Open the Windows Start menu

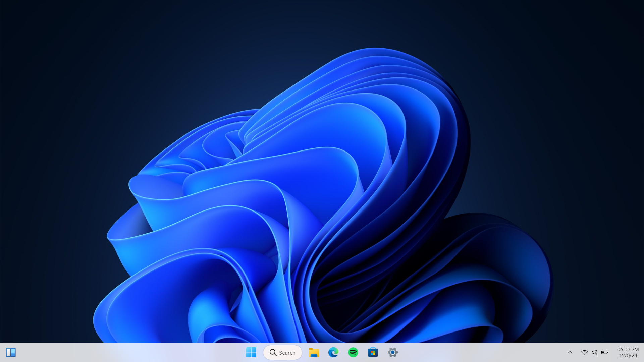tap(251, 352)
